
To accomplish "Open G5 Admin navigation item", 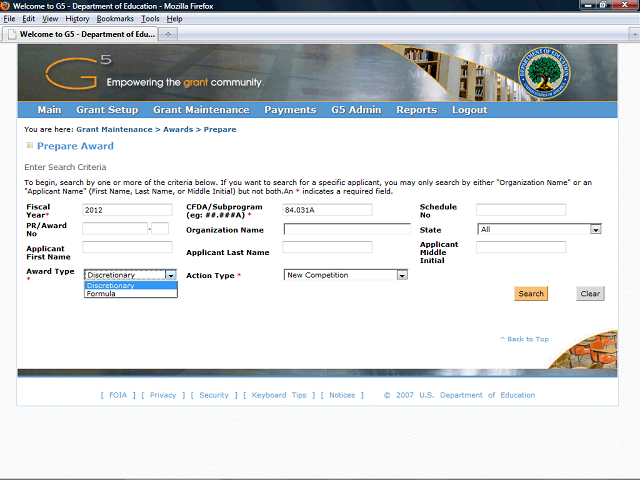I will 356,110.
